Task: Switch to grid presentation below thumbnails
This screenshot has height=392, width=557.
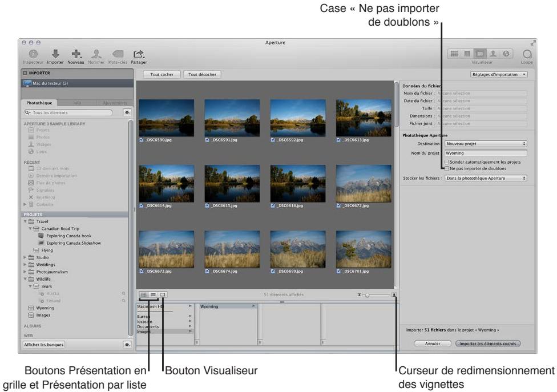Action: tap(144, 294)
